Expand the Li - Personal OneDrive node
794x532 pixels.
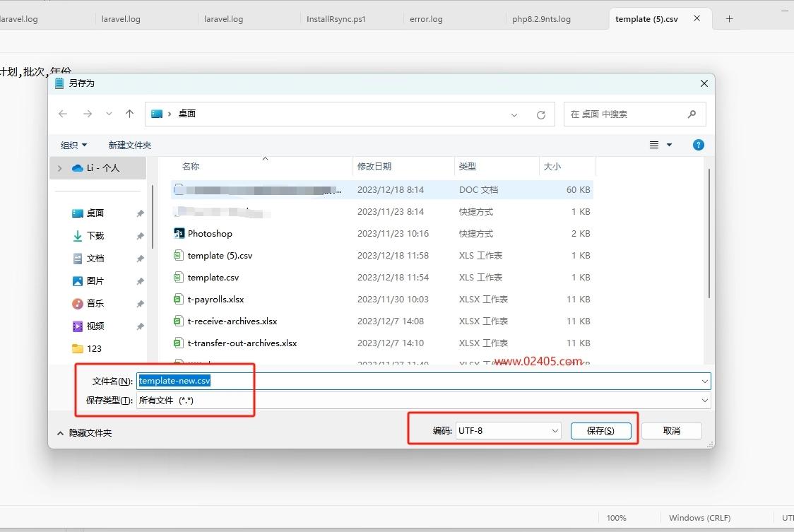[60, 168]
